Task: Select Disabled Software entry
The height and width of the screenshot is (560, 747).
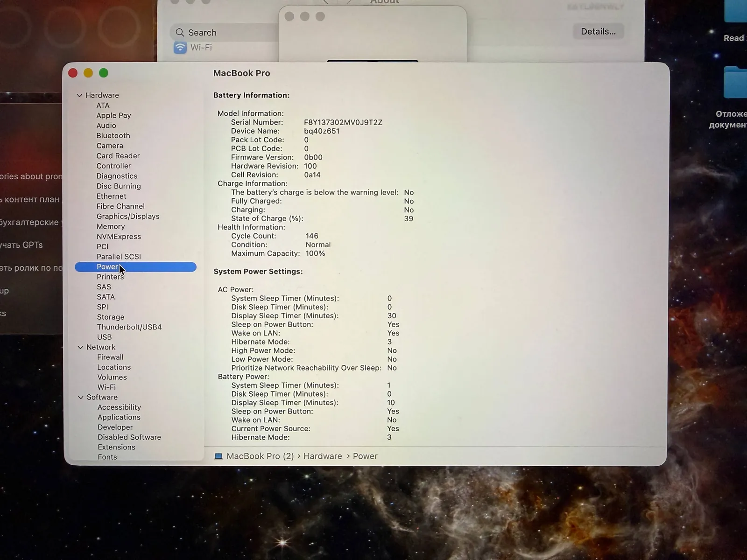Action: (x=129, y=437)
